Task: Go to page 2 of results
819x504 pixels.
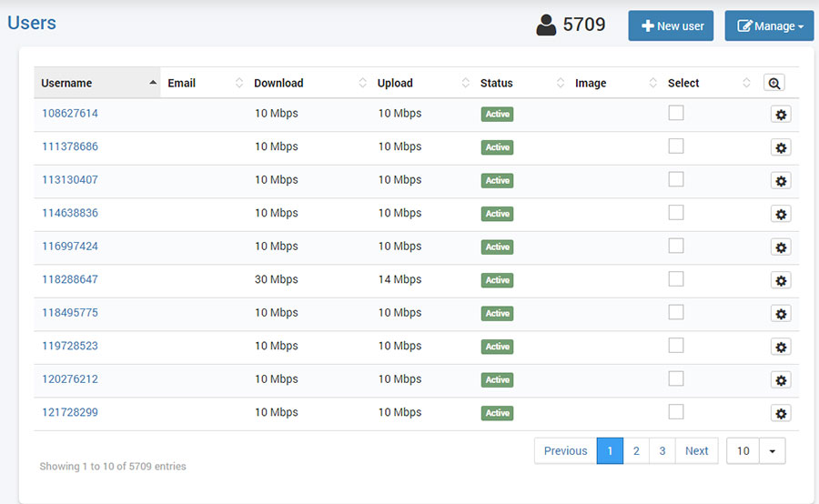Action: (x=636, y=451)
